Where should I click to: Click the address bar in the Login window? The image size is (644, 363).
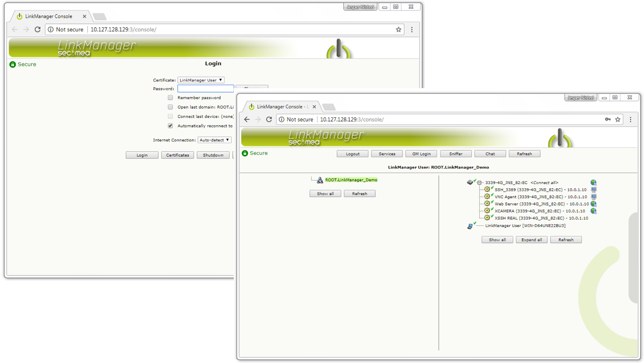(225, 30)
